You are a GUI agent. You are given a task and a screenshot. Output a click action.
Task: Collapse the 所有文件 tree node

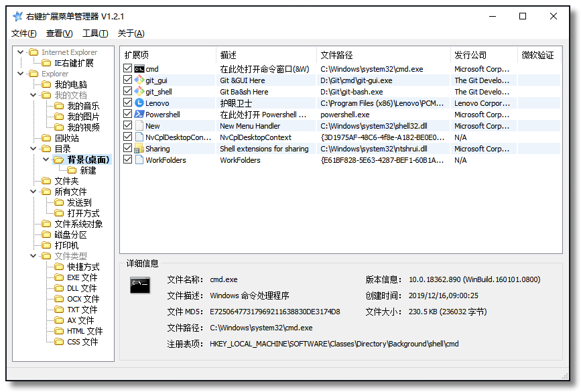(x=34, y=192)
